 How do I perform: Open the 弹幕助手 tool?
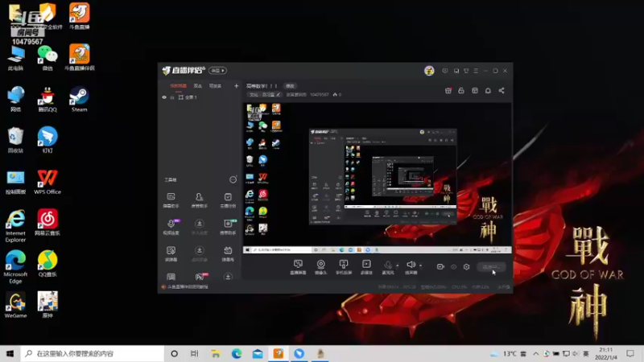pyautogui.click(x=171, y=200)
